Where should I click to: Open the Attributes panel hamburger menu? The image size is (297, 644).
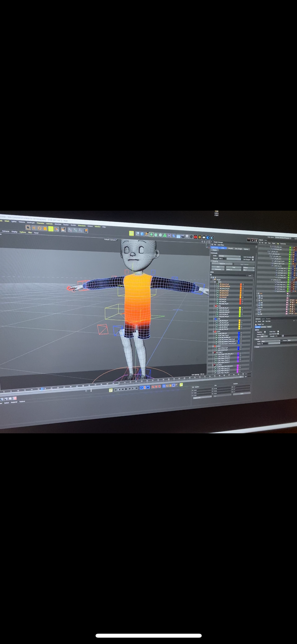pos(256,321)
